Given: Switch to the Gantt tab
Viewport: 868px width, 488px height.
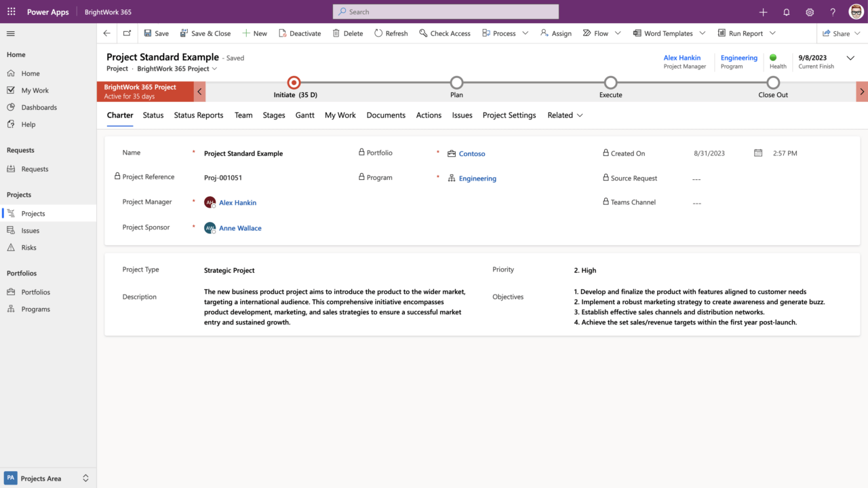Looking at the screenshot, I should [x=304, y=115].
